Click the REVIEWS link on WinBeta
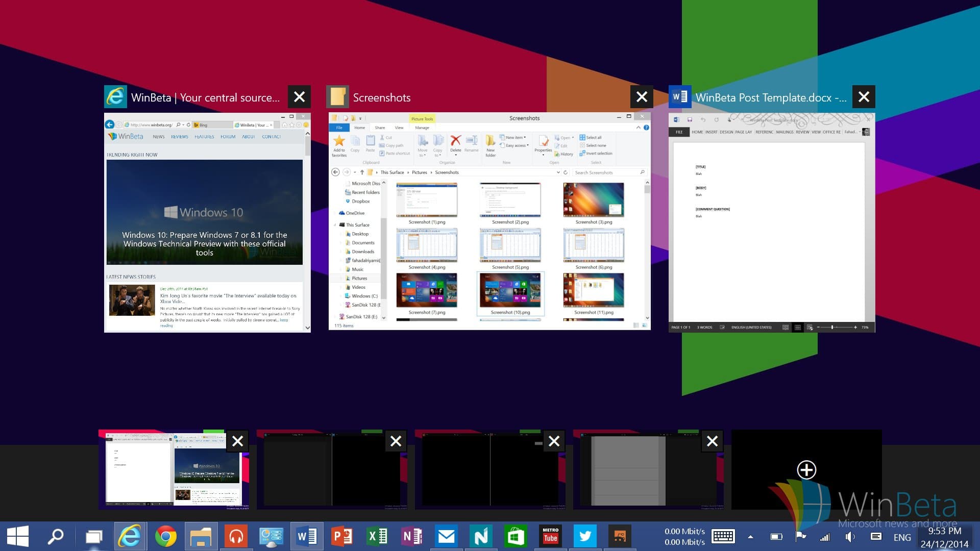Screen dimensions: 980x551 click(x=180, y=137)
